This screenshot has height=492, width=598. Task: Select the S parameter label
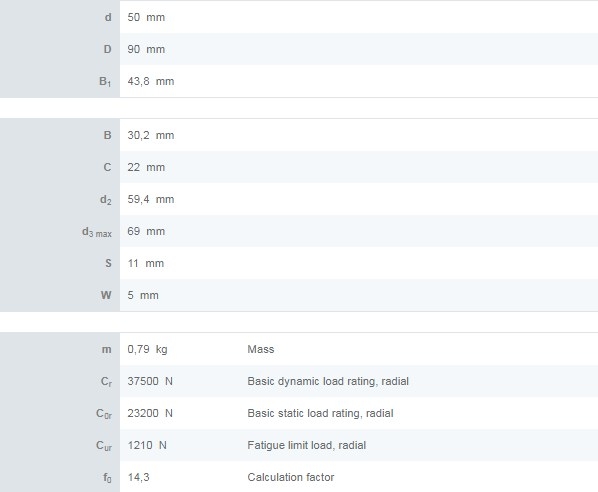pos(109,264)
